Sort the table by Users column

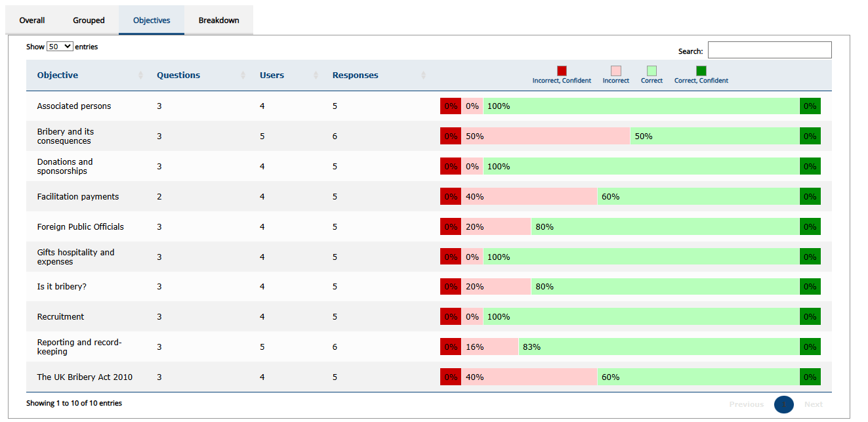272,75
